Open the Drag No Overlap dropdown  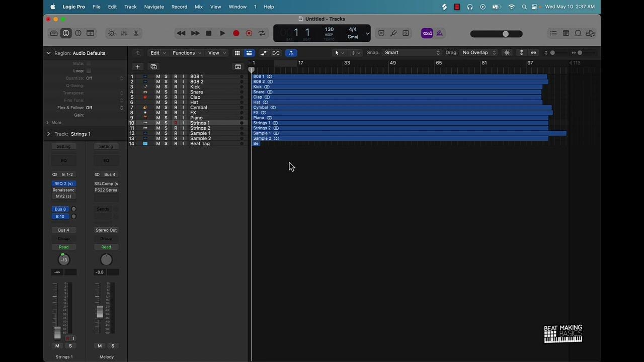point(479,53)
